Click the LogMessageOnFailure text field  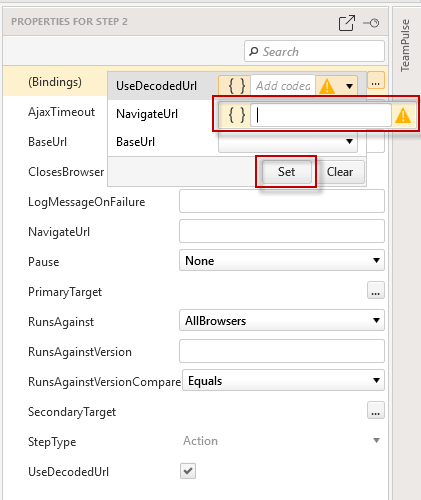tap(282, 201)
